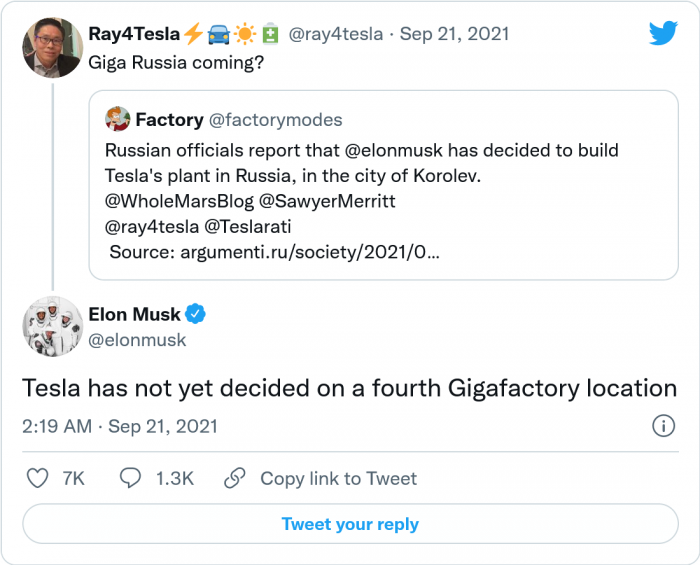Click the Elon Musk display name
Viewport: 700px width, 565px height.
[x=134, y=314]
